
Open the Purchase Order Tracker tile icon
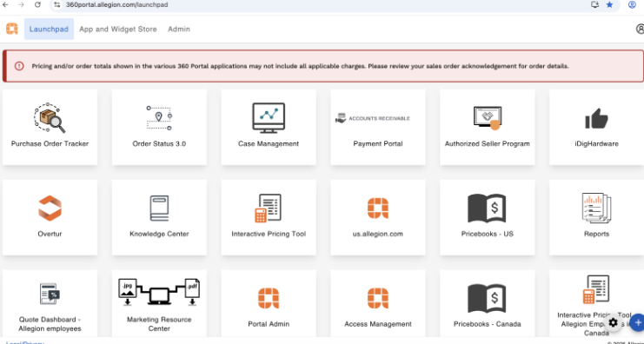[50, 118]
